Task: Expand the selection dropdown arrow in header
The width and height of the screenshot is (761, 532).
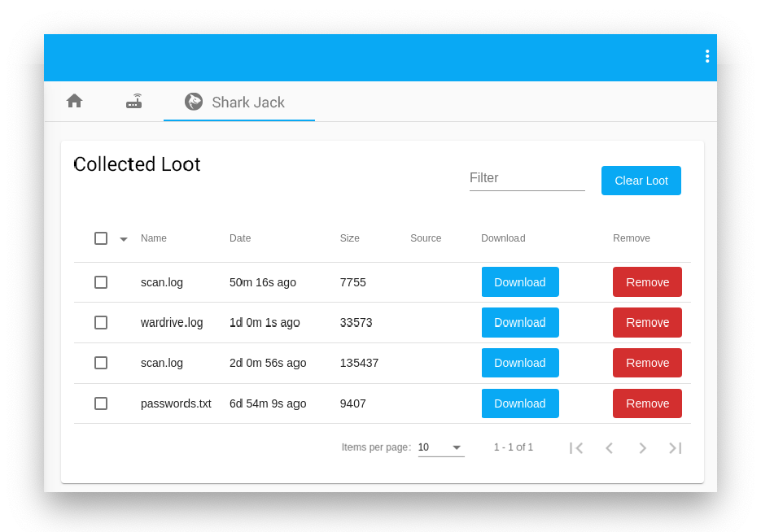Action: pyautogui.click(x=124, y=239)
